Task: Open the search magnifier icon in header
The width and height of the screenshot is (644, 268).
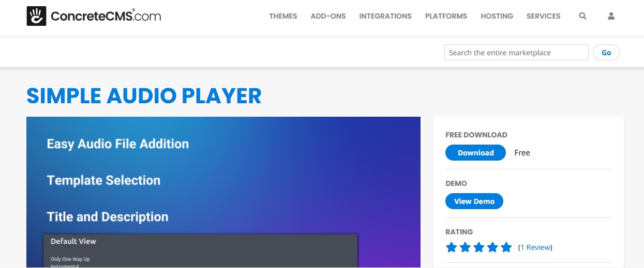Action: 582,16
